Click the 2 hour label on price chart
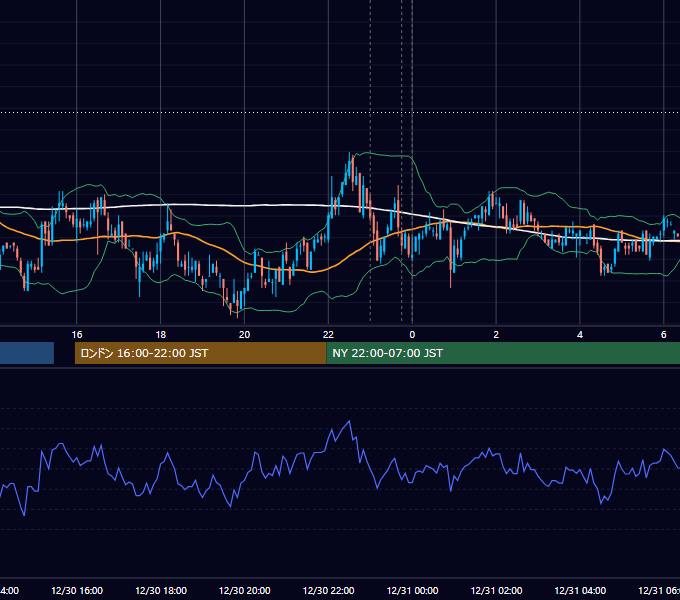The image size is (680, 600). [496, 335]
